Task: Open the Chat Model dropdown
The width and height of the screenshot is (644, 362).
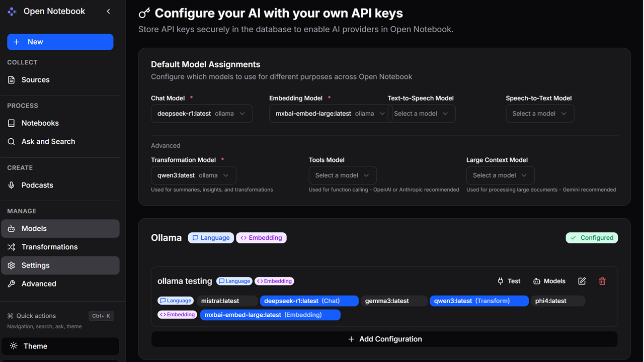Action: click(202, 114)
